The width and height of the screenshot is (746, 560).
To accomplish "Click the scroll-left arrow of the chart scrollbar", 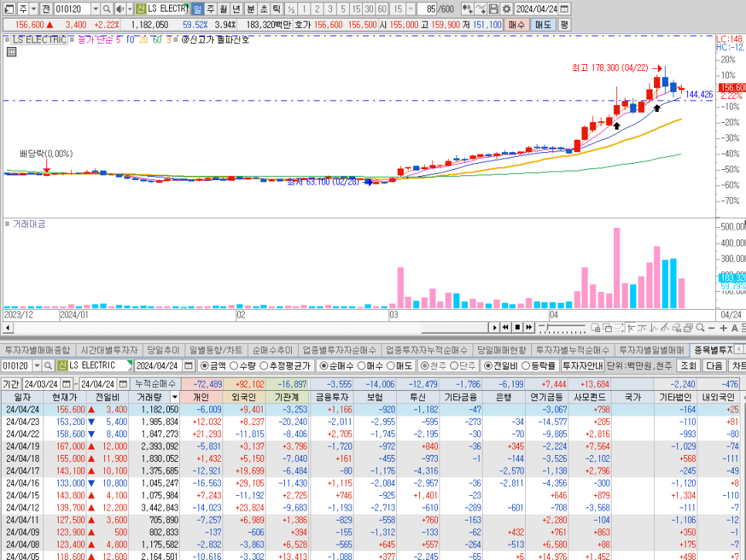I will (x=8, y=328).
